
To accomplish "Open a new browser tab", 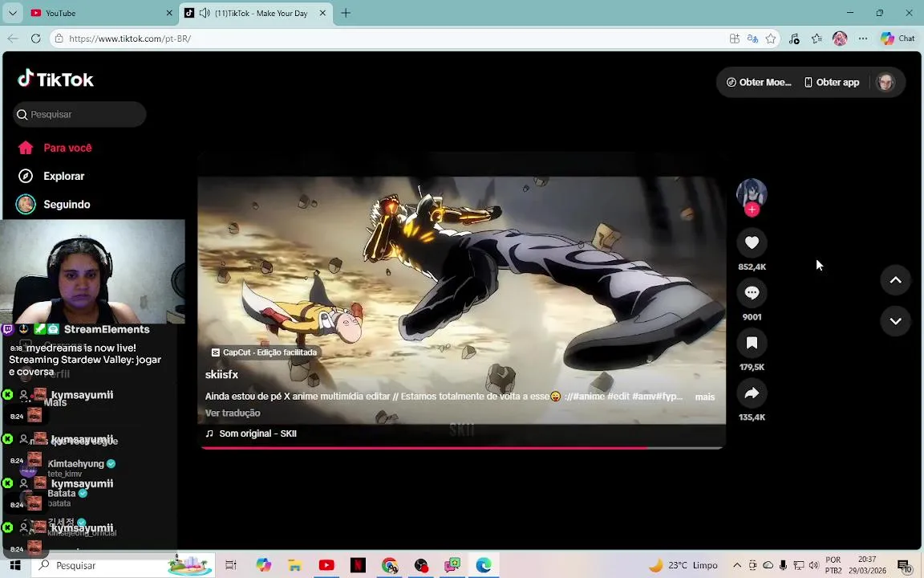I will coord(346,13).
